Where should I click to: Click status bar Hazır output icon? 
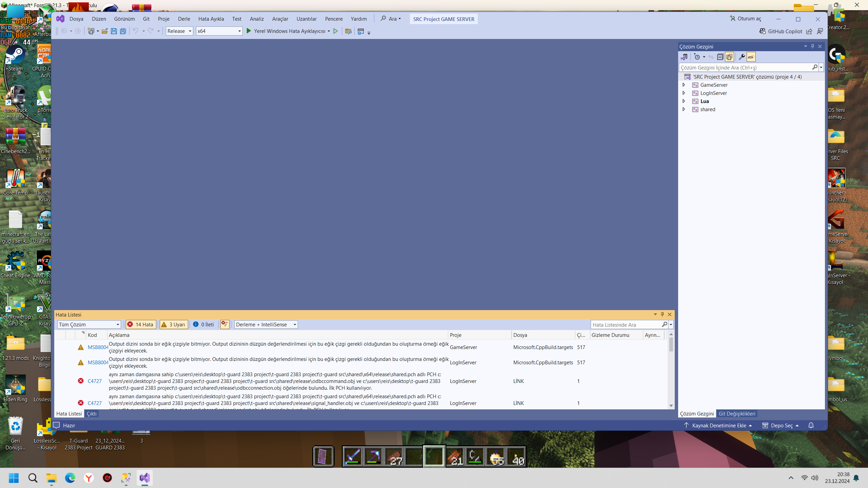[57, 425]
